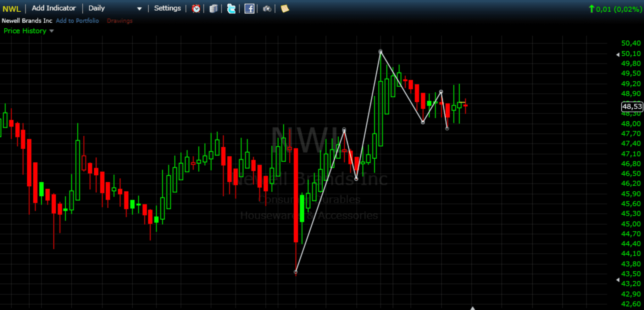
Task: Click the 45,00 price axis label
Action: [x=631, y=224]
